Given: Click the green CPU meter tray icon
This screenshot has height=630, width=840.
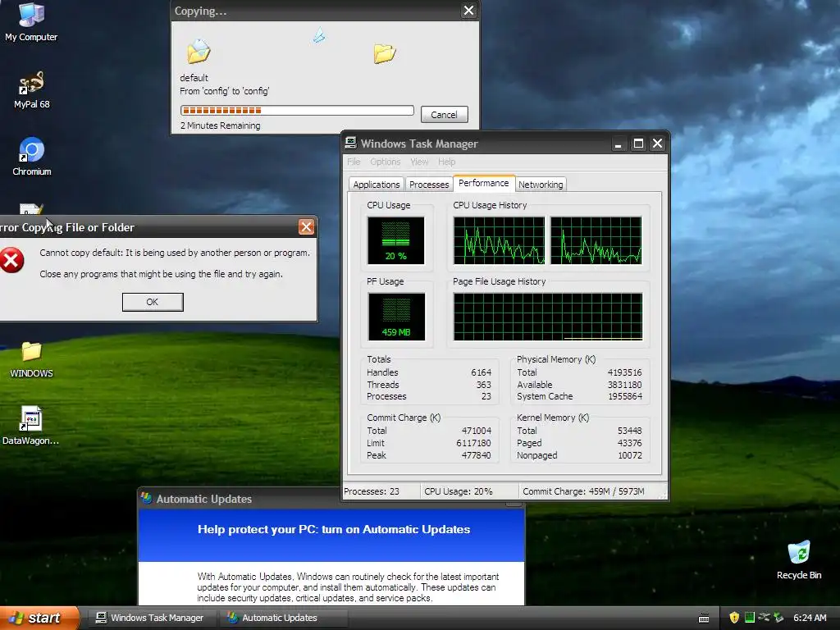Looking at the screenshot, I should (x=750, y=618).
